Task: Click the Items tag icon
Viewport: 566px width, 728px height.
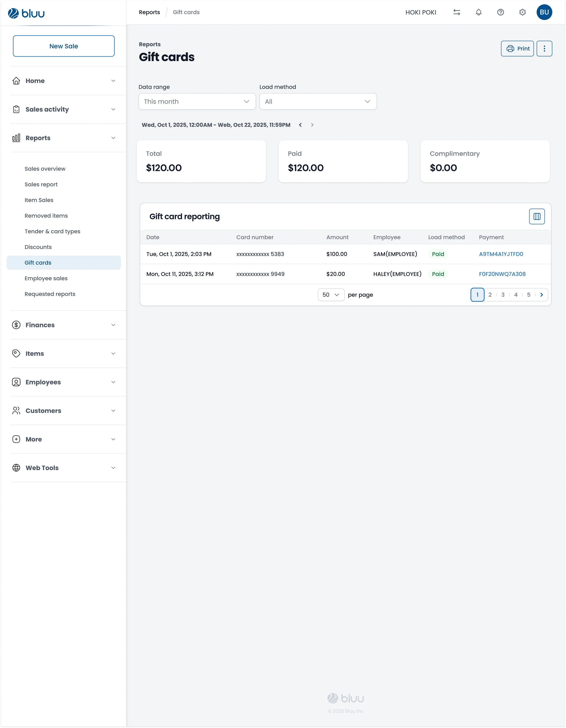Action: [x=16, y=354]
